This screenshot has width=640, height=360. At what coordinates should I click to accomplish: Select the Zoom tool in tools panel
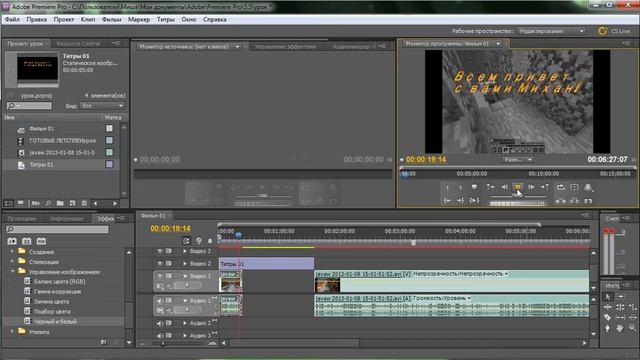point(633,328)
